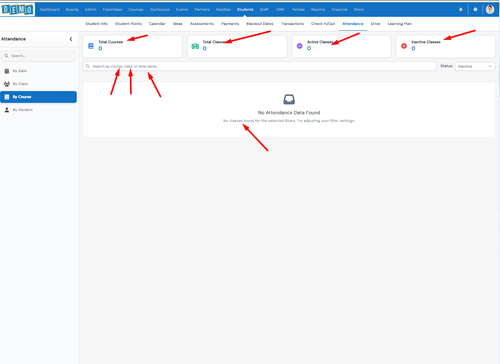Open the Boards menu
This screenshot has width=500, height=364.
(72, 9)
